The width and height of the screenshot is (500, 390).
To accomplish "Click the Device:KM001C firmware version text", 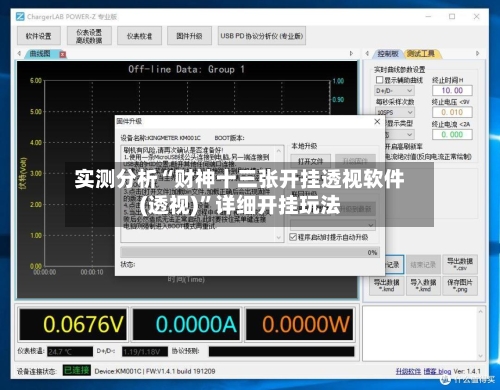I will [x=155, y=371].
